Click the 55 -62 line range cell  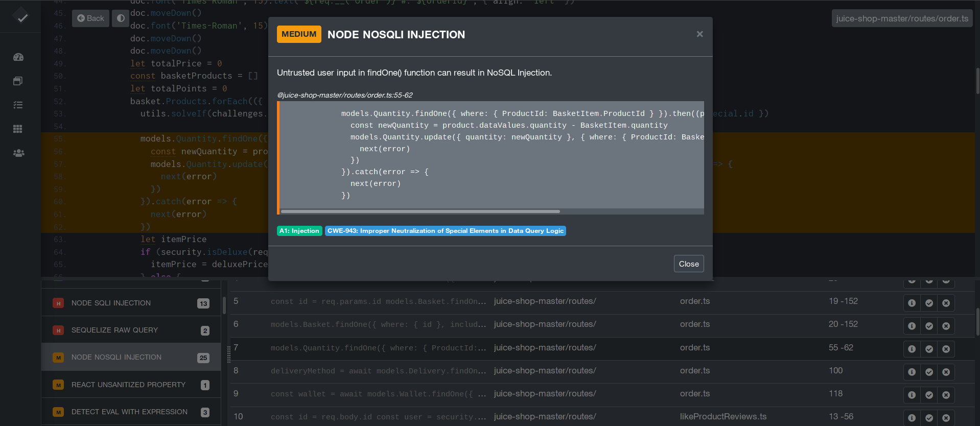[x=841, y=347]
